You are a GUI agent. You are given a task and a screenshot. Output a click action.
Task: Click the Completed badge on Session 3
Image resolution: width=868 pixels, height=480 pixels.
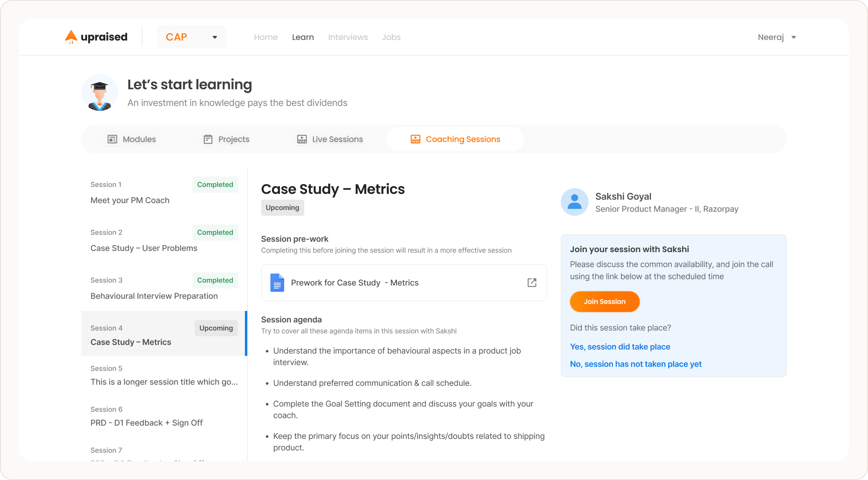tap(215, 280)
